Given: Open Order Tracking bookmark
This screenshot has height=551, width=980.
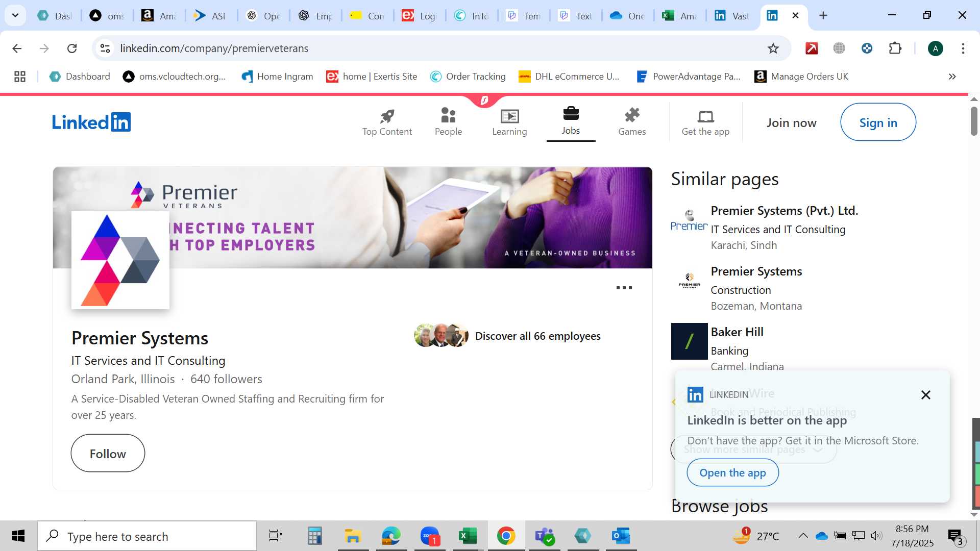Looking at the screenshot, I should pyautogui.click(x=468, y=77).
